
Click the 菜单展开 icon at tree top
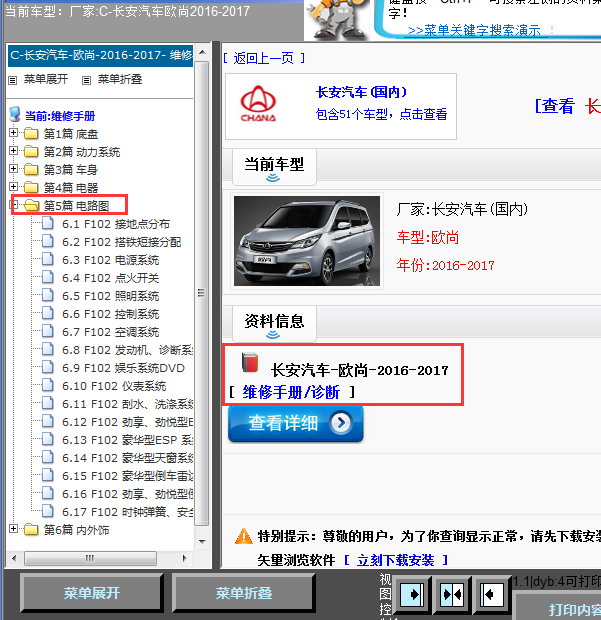point(13,80)
